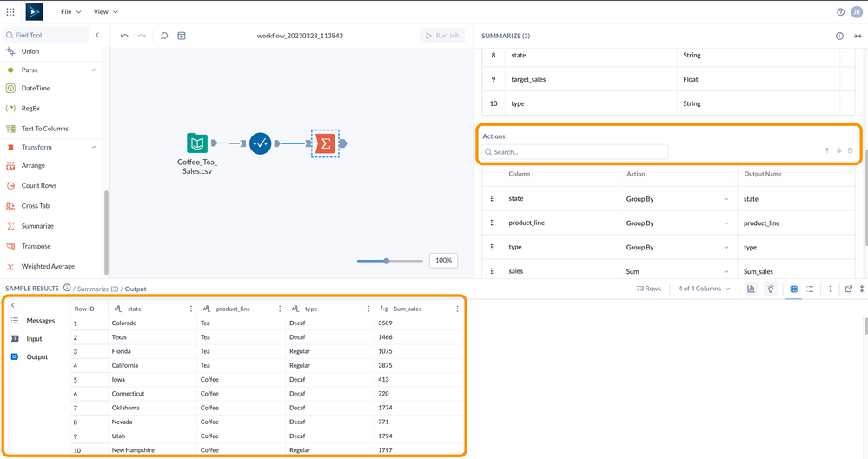
Task: Open the workflow schedule/table icon
Action: 182,36
